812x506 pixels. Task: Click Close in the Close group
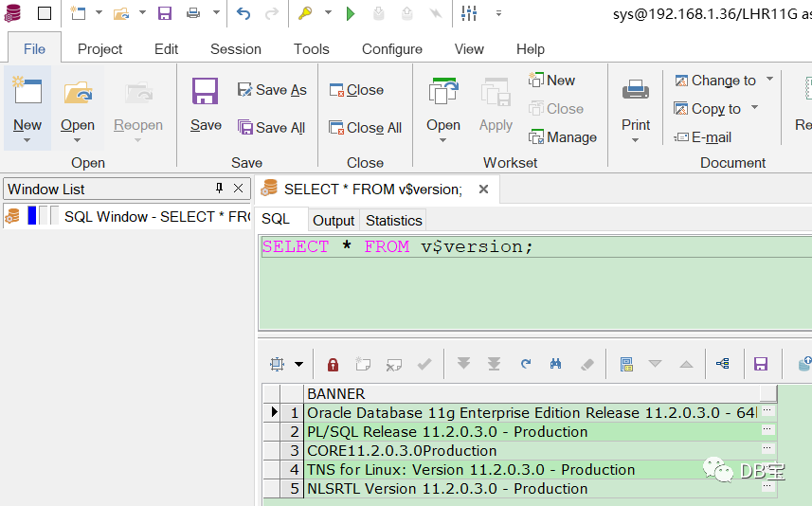[356, 90]
